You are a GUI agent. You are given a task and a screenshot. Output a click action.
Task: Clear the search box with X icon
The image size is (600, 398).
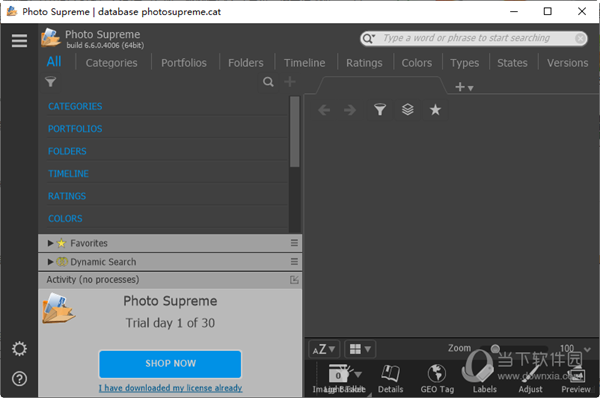pyautogui.click(x=580, y=38)
